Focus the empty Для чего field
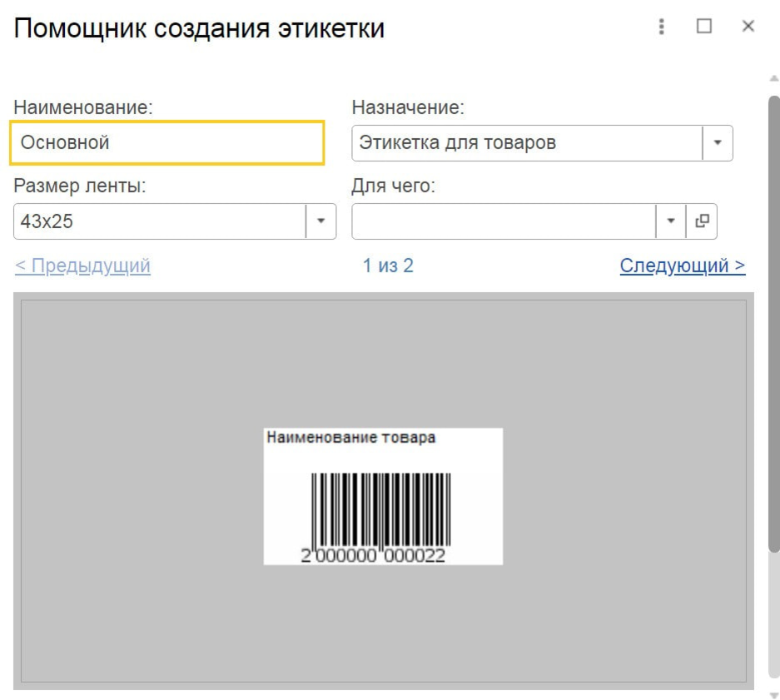Viewport: 780px width, 700px height. pyautogui.click(x=504, y=221)
